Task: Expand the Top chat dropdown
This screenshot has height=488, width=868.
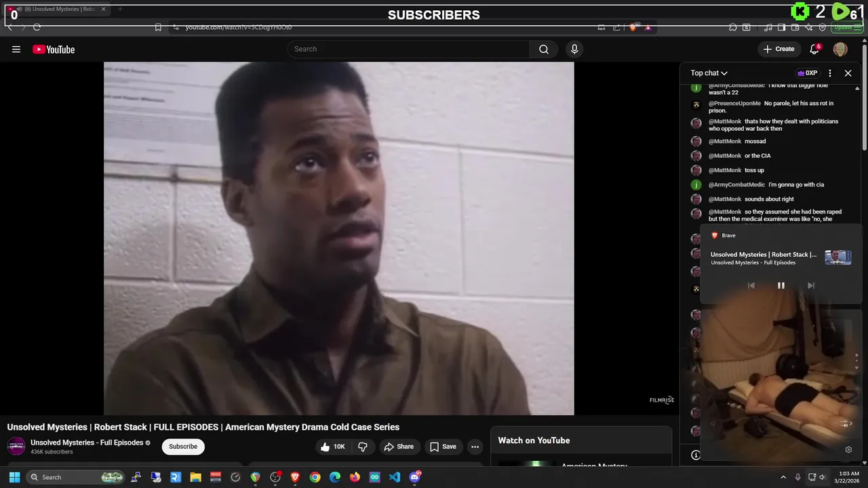Action: pyautogui.click(x=709, y=73)
